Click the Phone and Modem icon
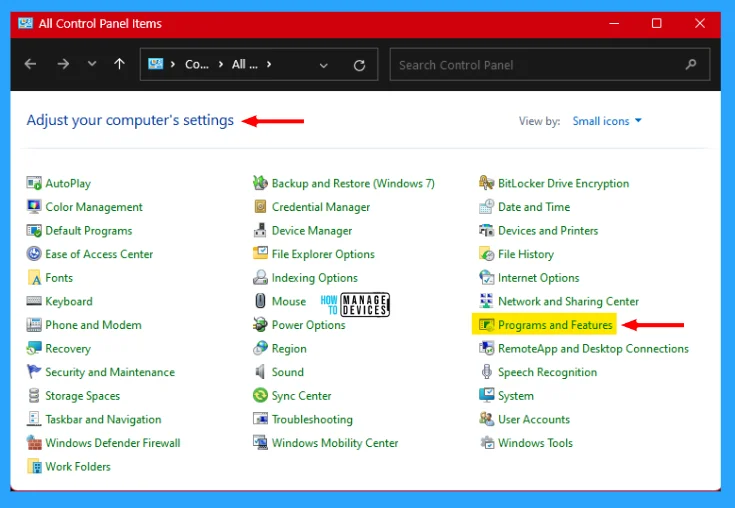Screen dimensions: 735x508 [x=34, y=324]
